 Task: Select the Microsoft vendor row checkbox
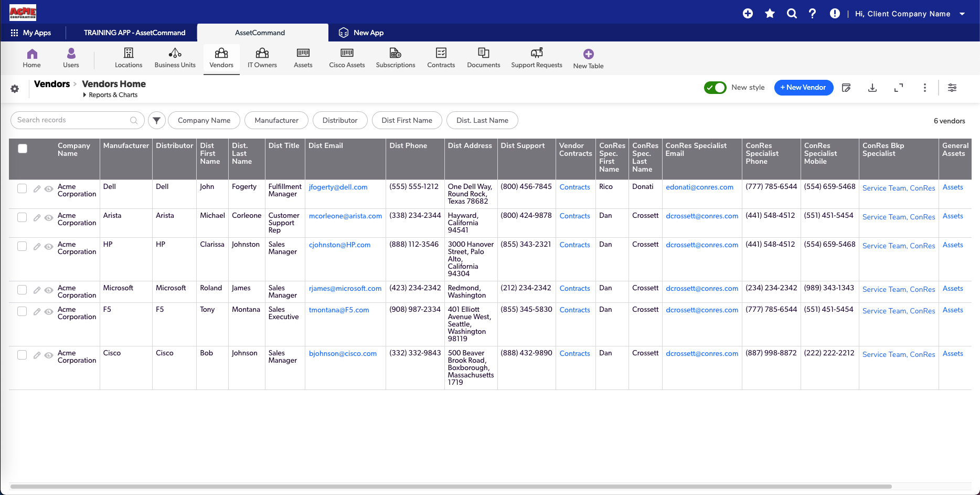pos(22,290)
